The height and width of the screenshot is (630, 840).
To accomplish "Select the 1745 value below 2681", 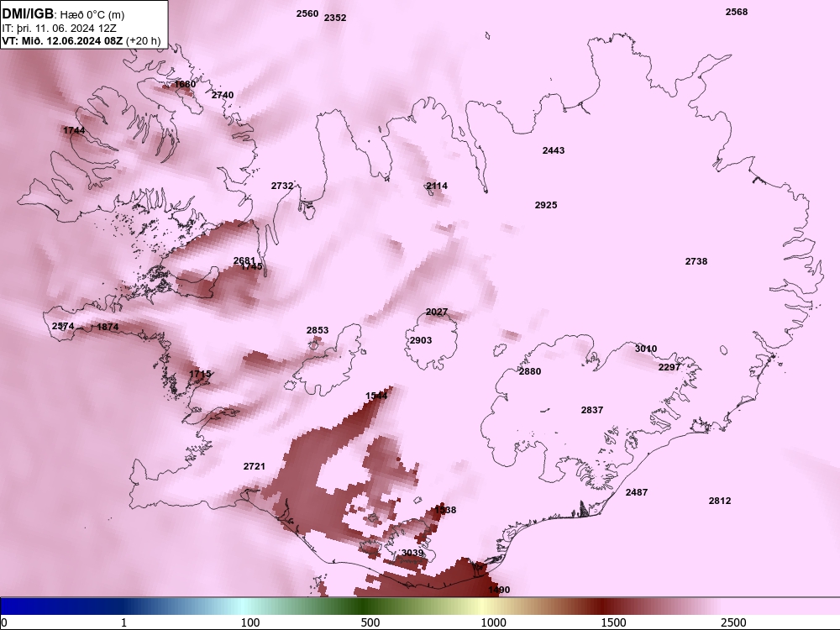I will pyautogui.click(x=252, y=267).
